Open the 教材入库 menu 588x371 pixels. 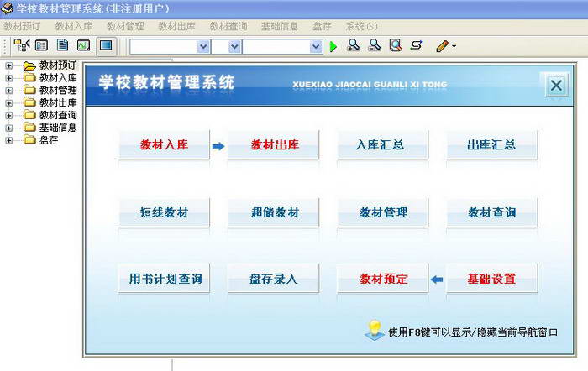pyautogui.click(x=74, y=26)
